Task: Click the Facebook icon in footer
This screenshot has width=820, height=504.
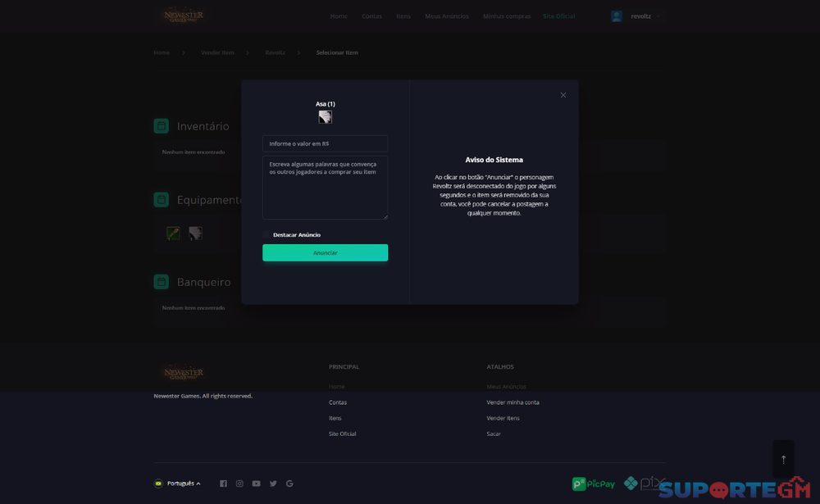Action: point(223,484)
